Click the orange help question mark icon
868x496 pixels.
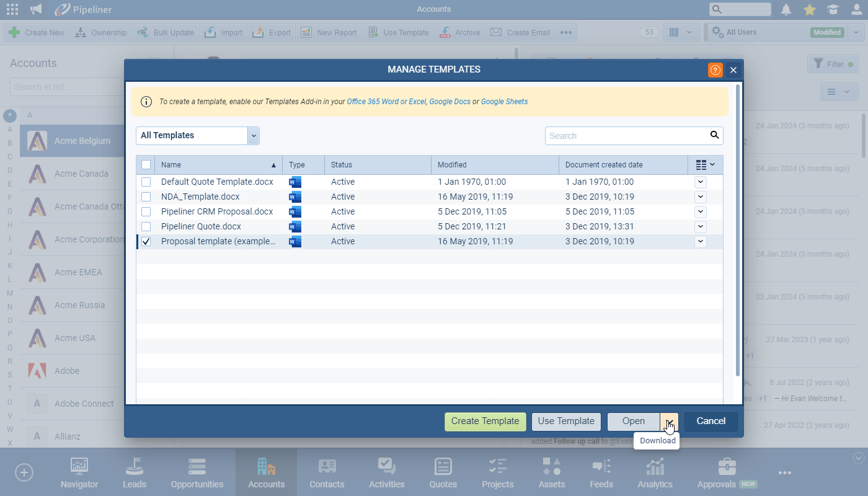tap(715, 70)
